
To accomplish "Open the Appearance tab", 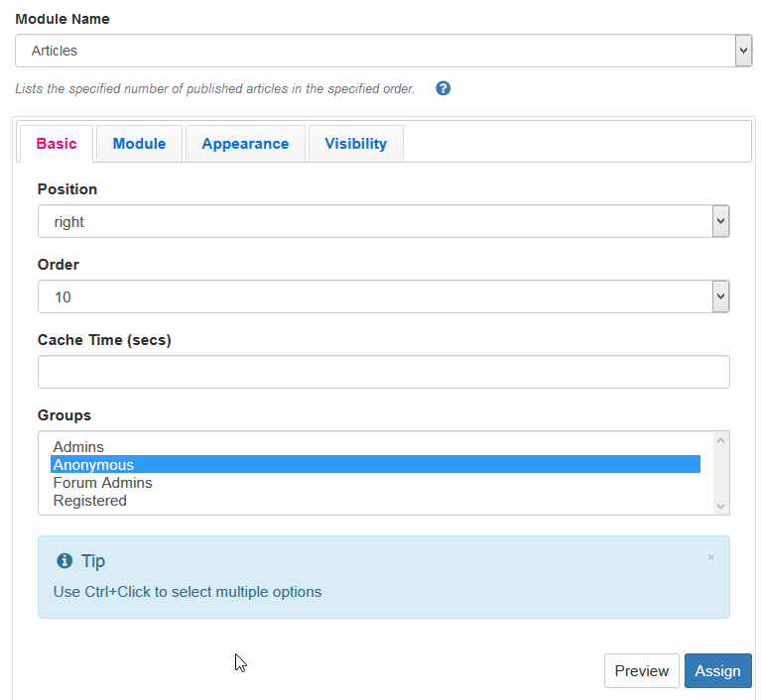I will click(245, 144).
